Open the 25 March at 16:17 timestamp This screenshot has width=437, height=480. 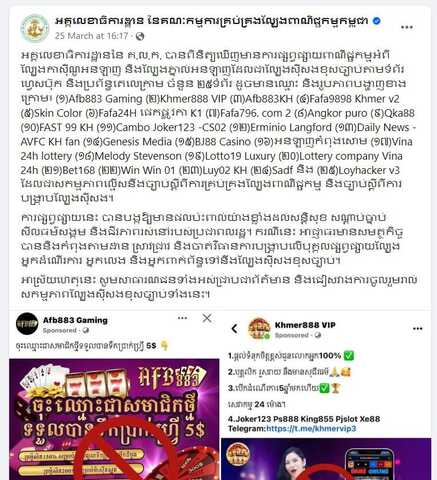click(91, 36)
